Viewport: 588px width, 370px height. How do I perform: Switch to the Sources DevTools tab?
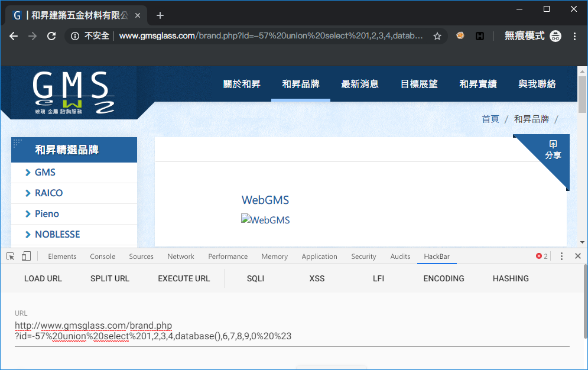click(141, 257)
